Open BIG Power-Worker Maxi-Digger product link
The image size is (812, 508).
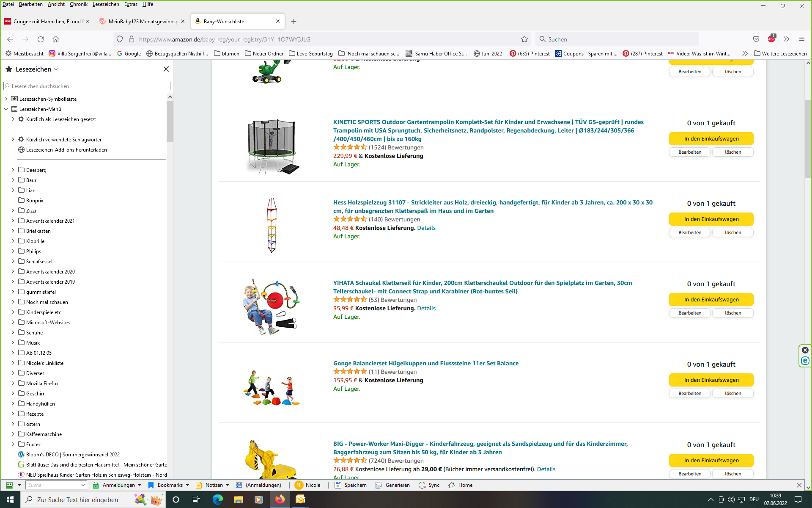pyautogui.click(x=480, y=448)
